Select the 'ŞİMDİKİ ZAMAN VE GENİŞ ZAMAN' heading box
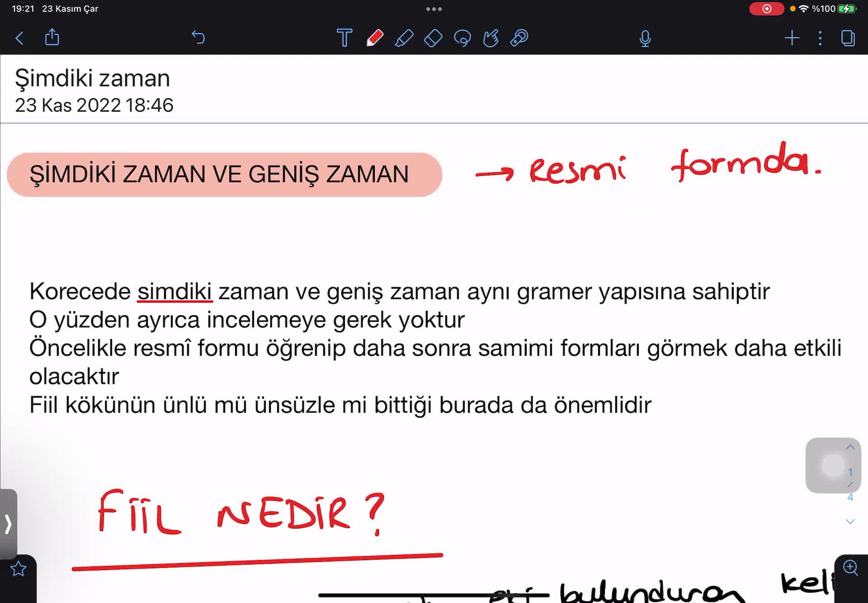Screen dimensions: 868x603 click(x=224, y=174)
